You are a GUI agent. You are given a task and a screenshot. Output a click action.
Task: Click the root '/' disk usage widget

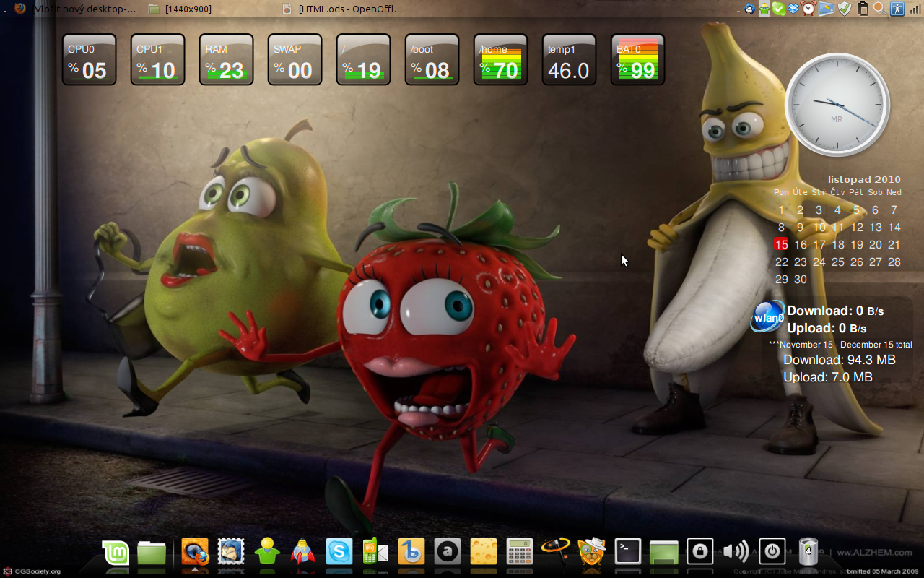point(363,59)
